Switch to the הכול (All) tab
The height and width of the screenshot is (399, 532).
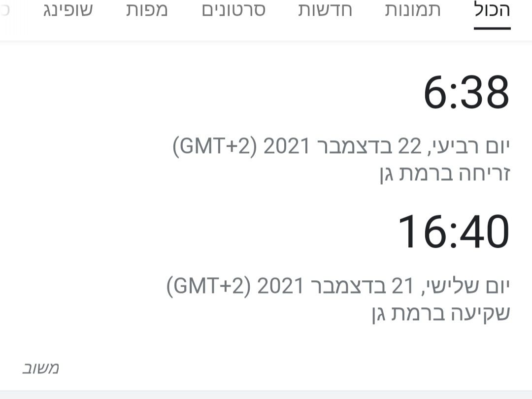(492, 10)
